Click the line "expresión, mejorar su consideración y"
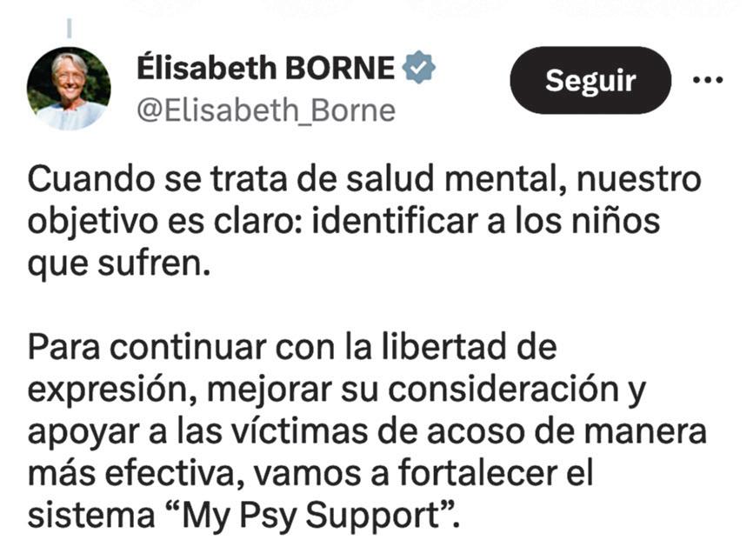This screenshot has height=560, width=753. [337, 390]
